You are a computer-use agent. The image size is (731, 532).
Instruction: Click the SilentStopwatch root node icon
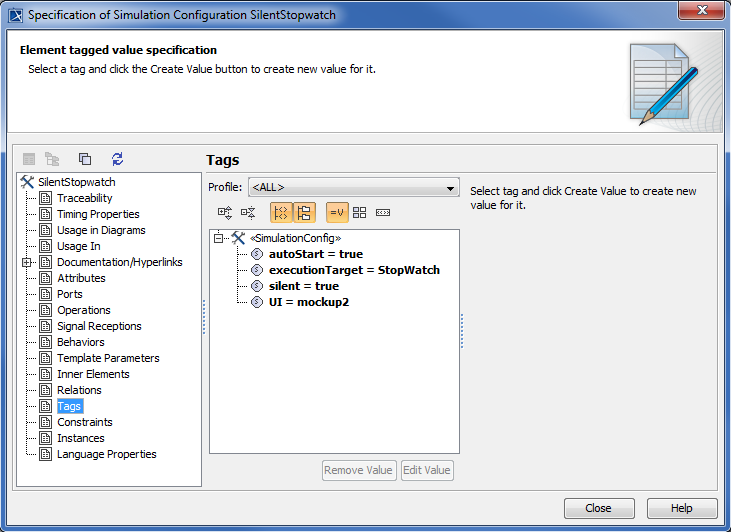coord(27,182)
